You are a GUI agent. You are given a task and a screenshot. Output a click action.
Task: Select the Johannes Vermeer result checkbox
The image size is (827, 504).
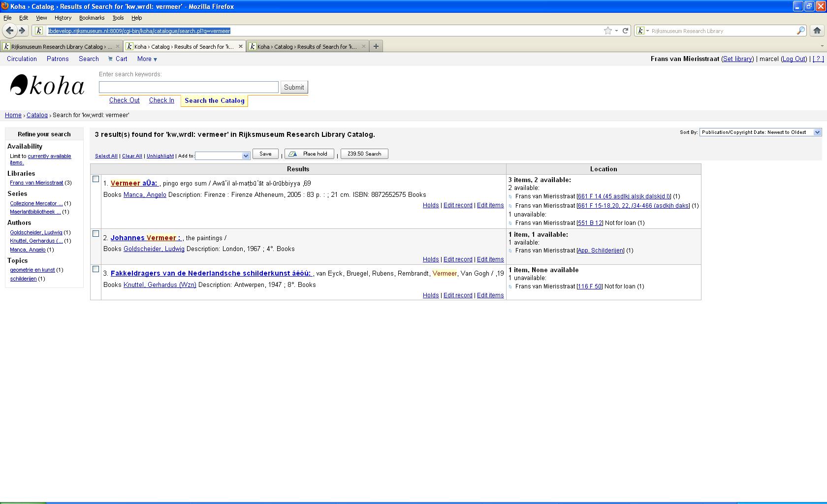(96, 234)
